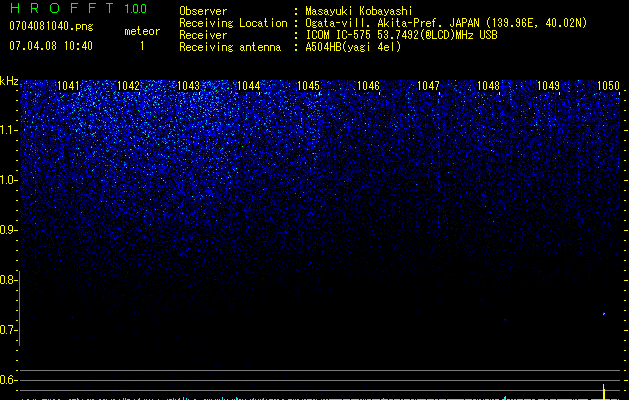This screenshot has width=629, height=400.
Task: Click the 1046 time axis marker
Action: coord(368,86)
